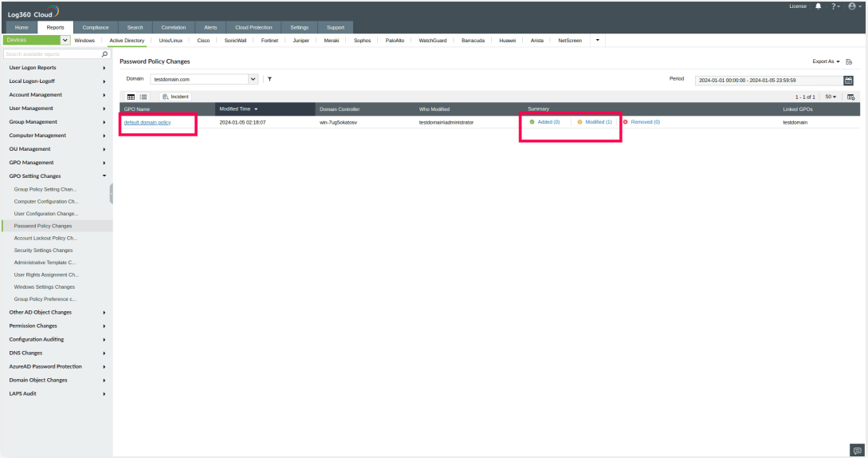Open the Export As dropdown
868x458 pixels.
(826, 61)
